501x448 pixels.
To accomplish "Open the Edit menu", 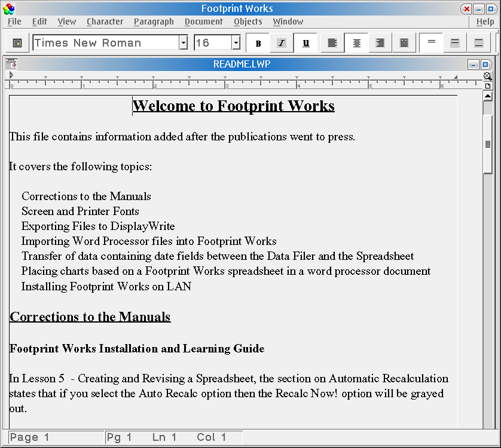I will [x=39, y=22].
